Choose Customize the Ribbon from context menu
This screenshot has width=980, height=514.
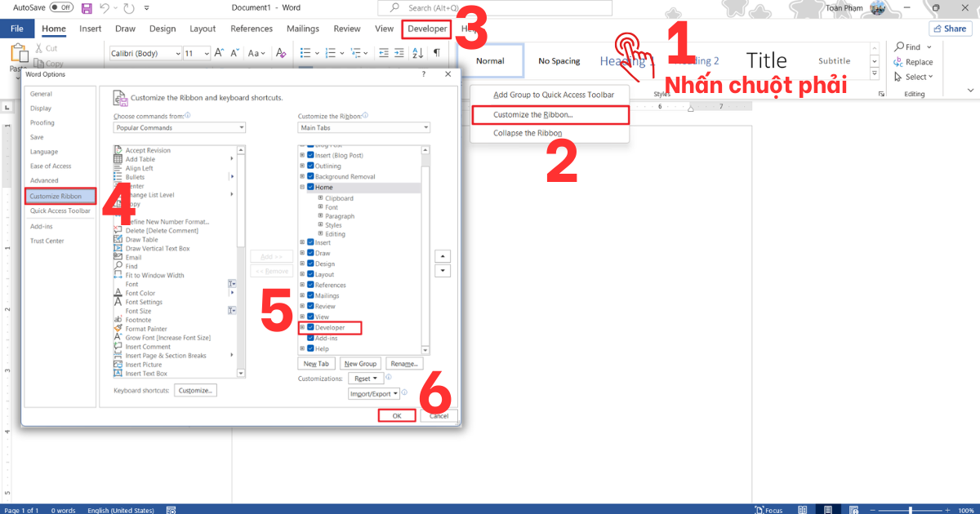[x=550, y=114]
